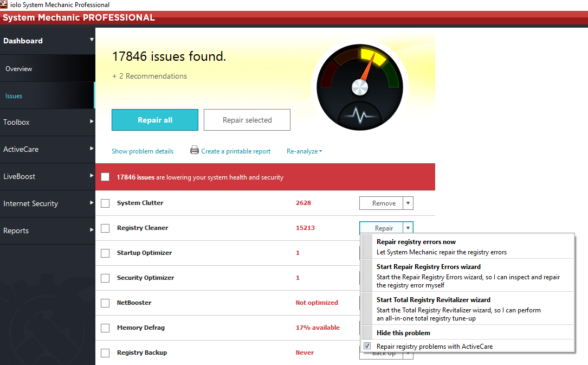Select Start Total Registry Revitalizer wizard
This screenshot has height=365, width=588.
[x=433, y=299]
